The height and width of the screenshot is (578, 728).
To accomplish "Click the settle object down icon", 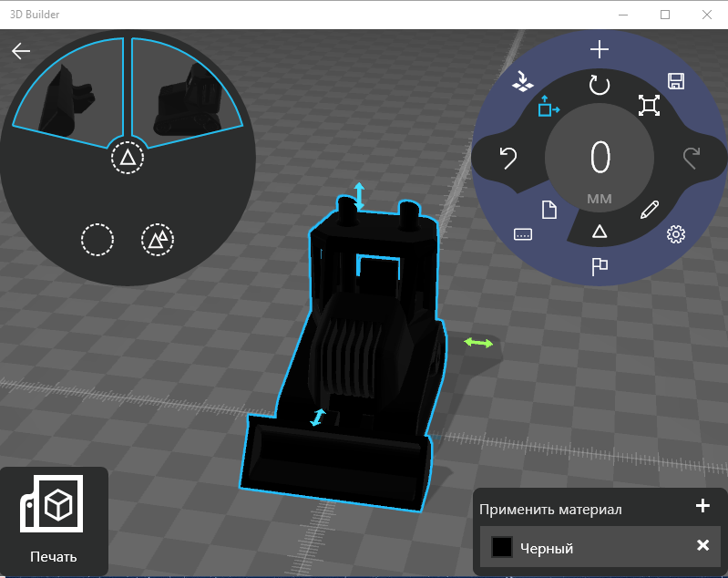I will pos(522,81).
